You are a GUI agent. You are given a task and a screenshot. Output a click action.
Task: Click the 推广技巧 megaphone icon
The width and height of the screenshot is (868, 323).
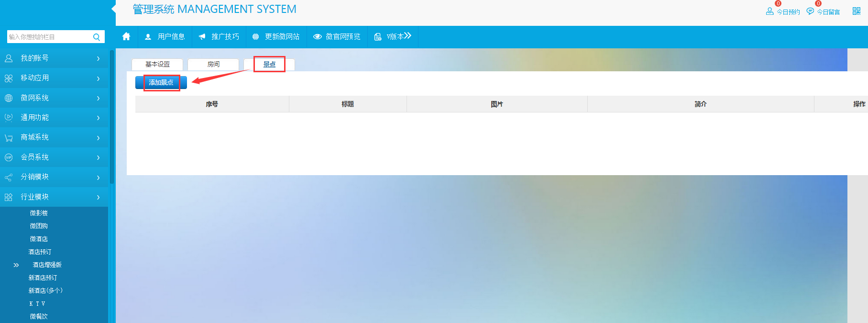pyautogui.click(x=202, y=37)
